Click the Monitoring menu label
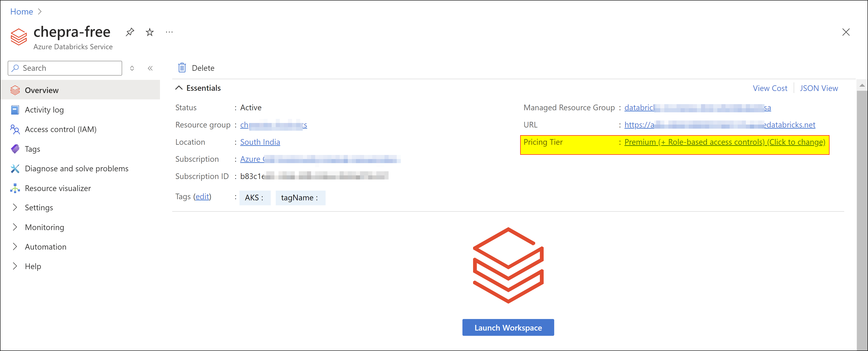The image size is (868, 351). (44, 227)
